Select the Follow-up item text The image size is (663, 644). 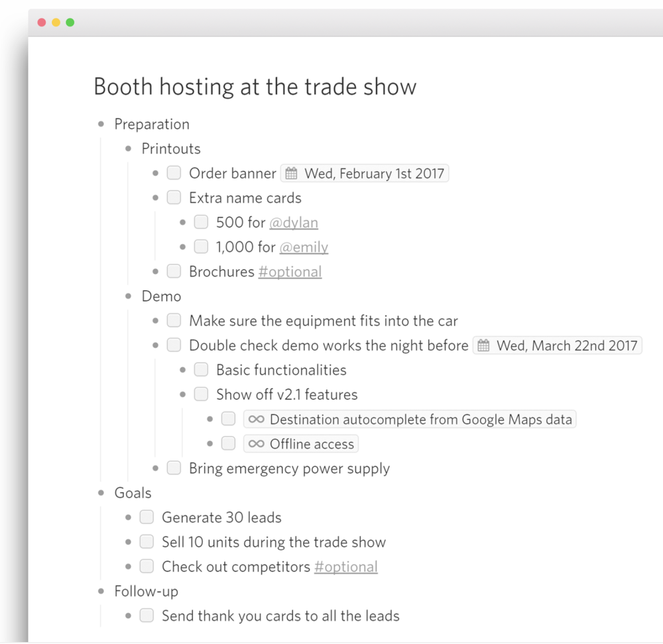[x=147, y=591]
